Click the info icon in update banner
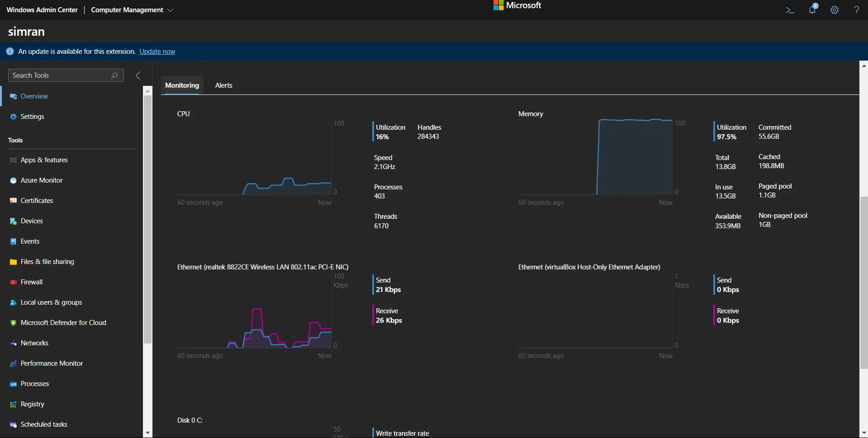The image size is (868, 438). pyautogui.click(x=10, y=52)
